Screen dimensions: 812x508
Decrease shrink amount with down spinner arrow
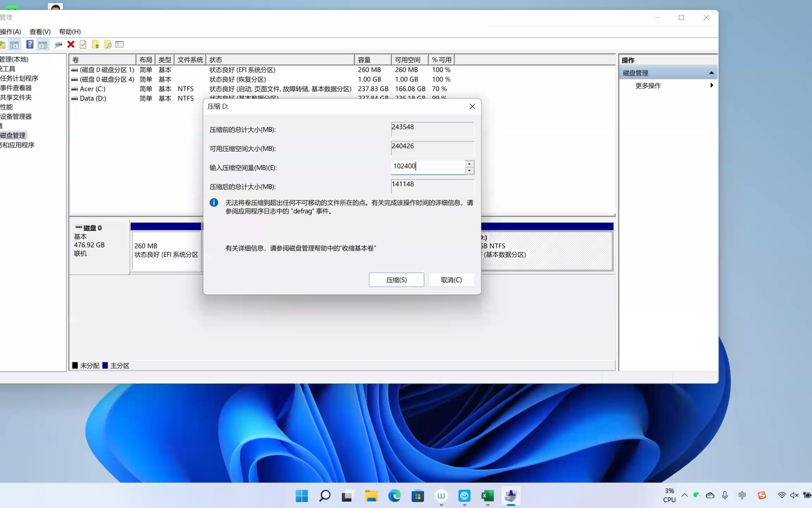point(469,171)
